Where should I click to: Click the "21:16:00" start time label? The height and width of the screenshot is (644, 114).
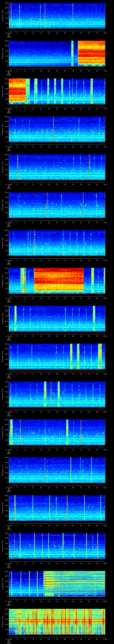click(9, 487)
